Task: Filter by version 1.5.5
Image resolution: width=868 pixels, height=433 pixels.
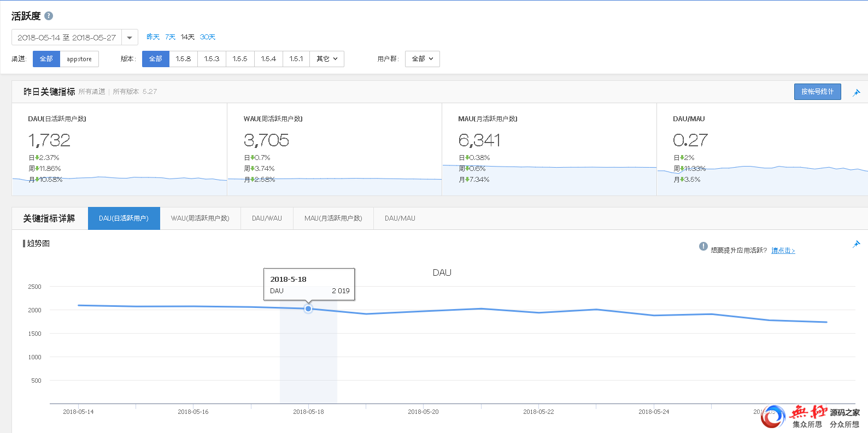Action: coord(241,59)
